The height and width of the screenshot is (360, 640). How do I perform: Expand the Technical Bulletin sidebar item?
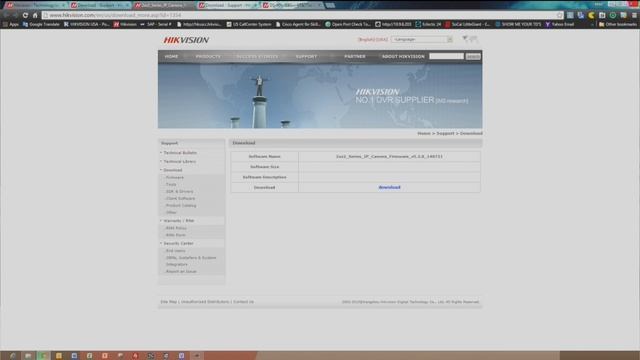pyautogui.click(x=180, y=153)
